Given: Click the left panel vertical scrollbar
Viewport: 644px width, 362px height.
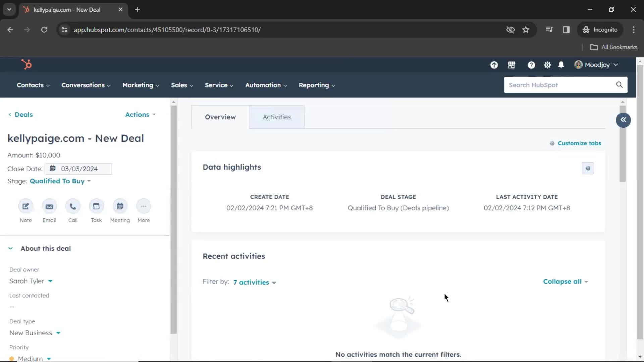Looking at the screenshot, I should (173, 220).
